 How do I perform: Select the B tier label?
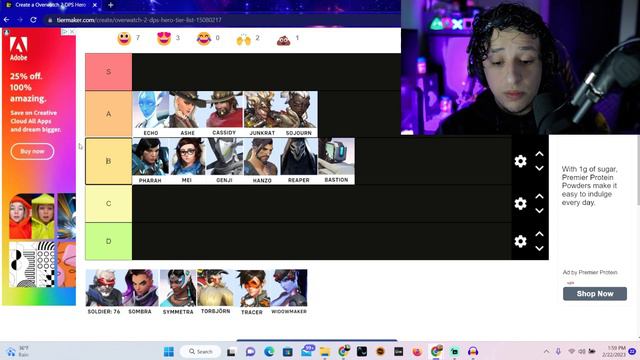pyautogui.click(x=109, y=161)
